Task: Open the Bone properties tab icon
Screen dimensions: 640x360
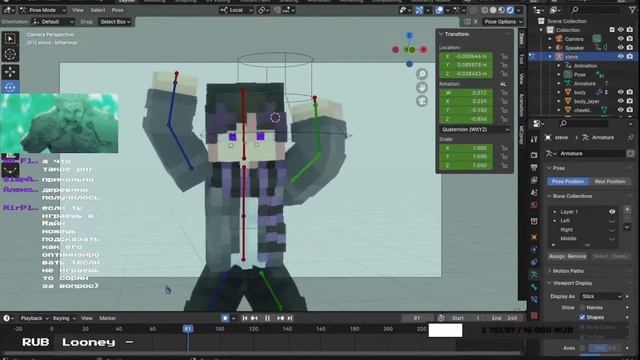Action: (534, 287)
